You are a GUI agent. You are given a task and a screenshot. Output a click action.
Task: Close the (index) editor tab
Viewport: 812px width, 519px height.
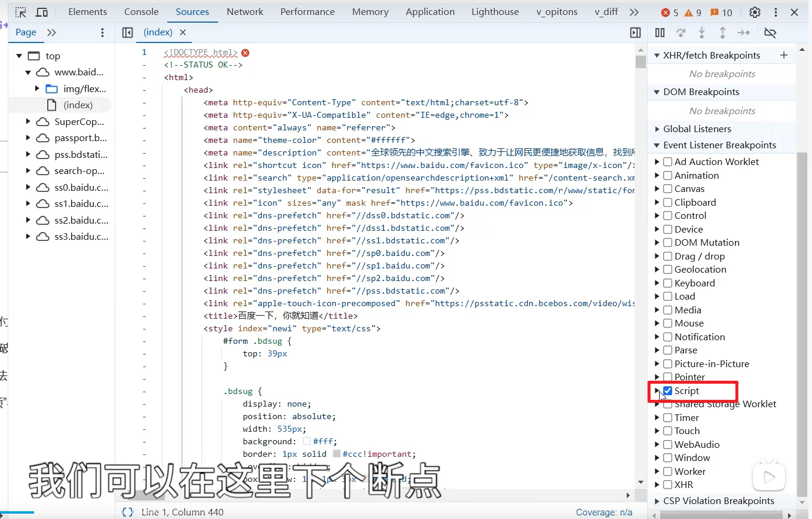(183, 33)
